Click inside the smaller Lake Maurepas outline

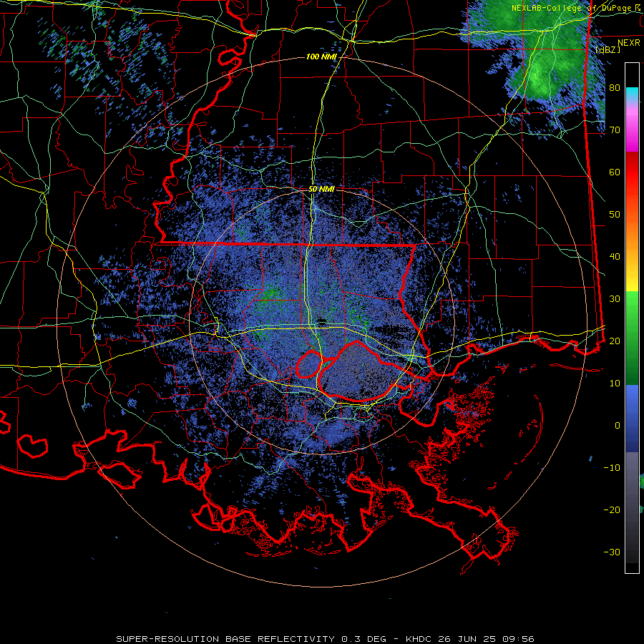point(309,364)
